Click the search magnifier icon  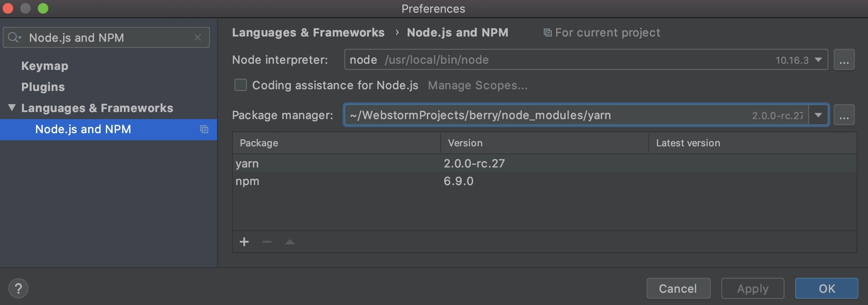point(14,38)
